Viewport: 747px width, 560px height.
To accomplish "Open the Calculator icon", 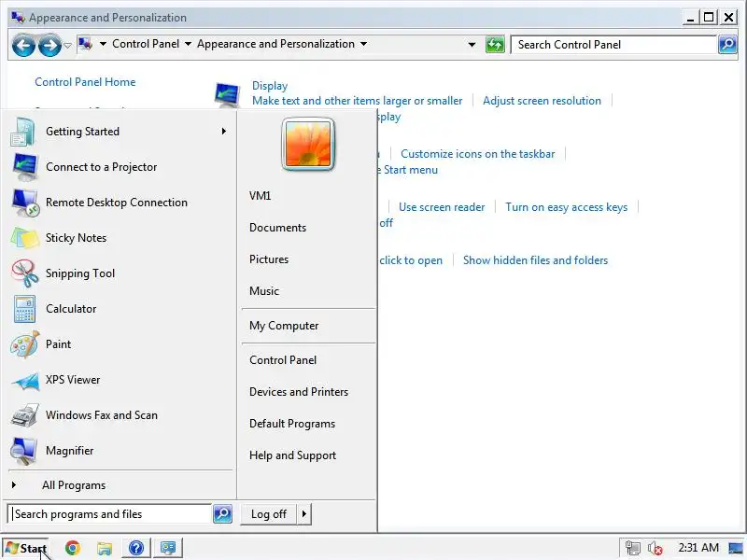I will click(25, 309).
